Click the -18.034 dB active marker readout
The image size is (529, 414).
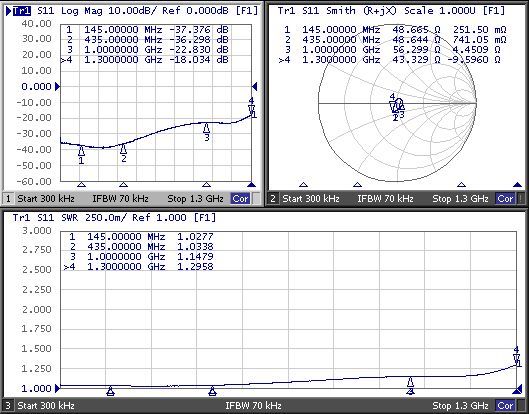pyautogui.click(x=199, y=60)
